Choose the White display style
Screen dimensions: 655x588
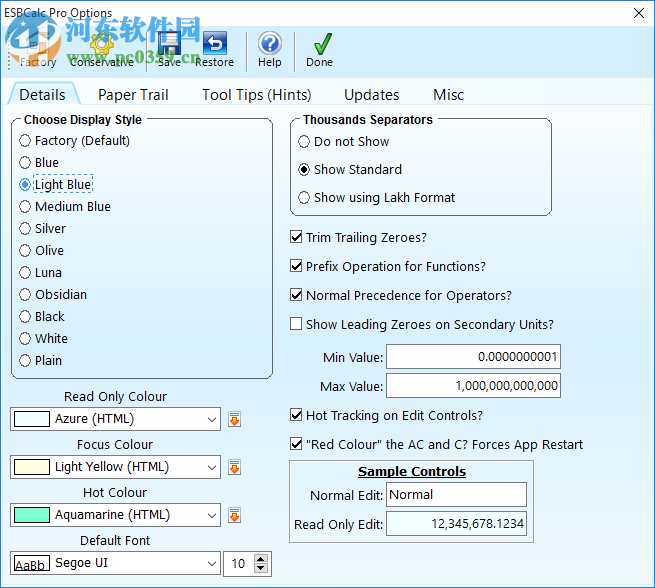click(x=43, y=339)
